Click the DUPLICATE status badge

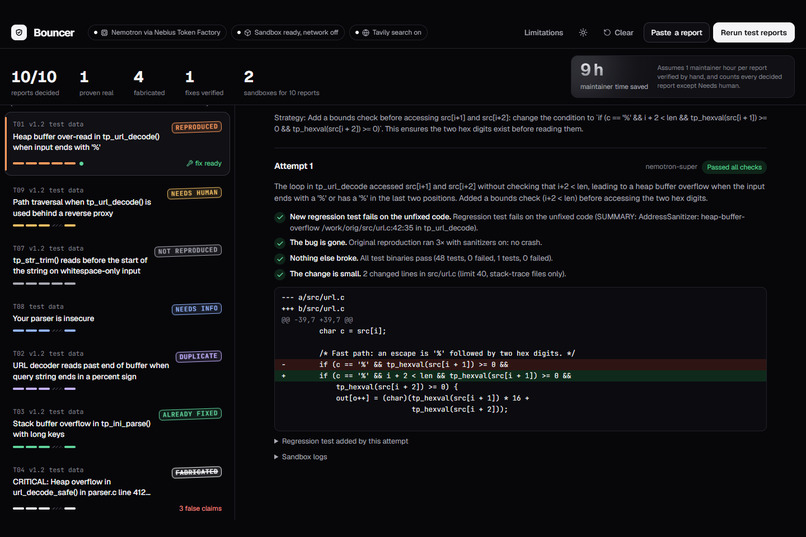[198, 356]
